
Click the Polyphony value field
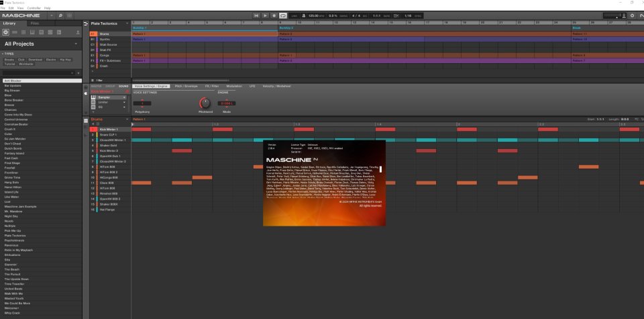tap(142, 103)
